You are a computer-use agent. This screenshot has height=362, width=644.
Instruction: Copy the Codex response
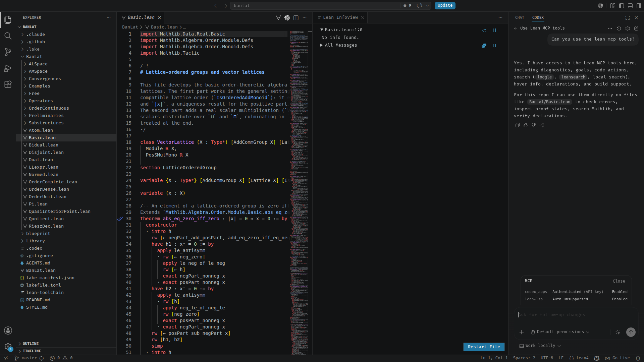tap(518, 125)
